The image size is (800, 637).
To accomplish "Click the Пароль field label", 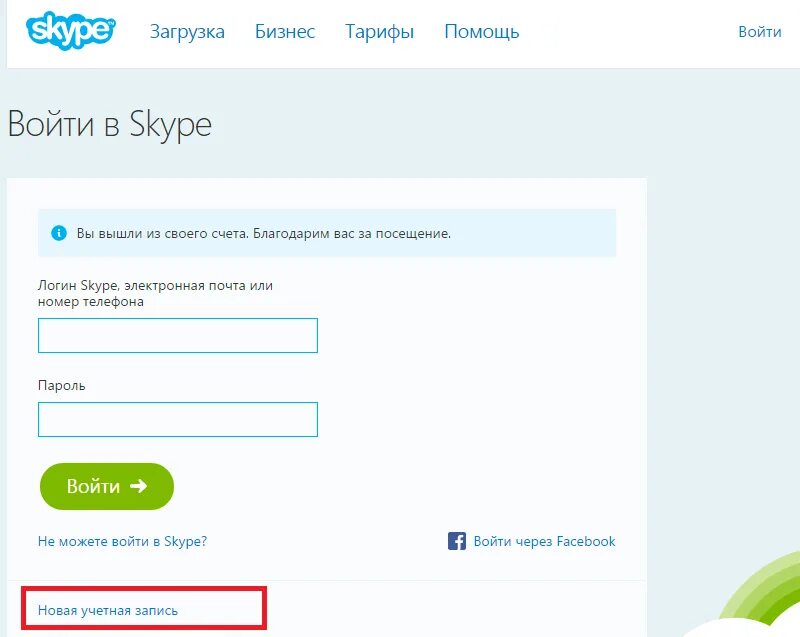I will 61,386.
